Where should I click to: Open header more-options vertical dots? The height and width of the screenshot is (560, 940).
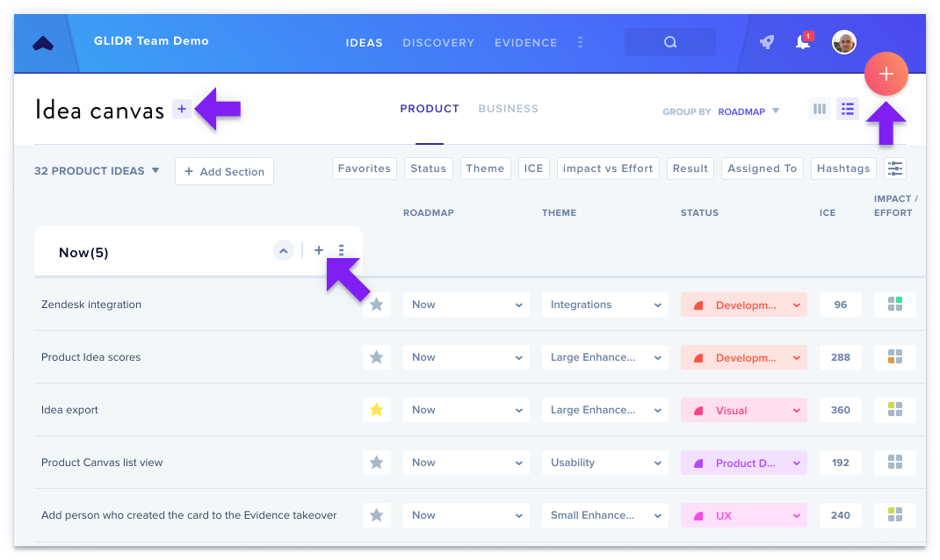581,42
